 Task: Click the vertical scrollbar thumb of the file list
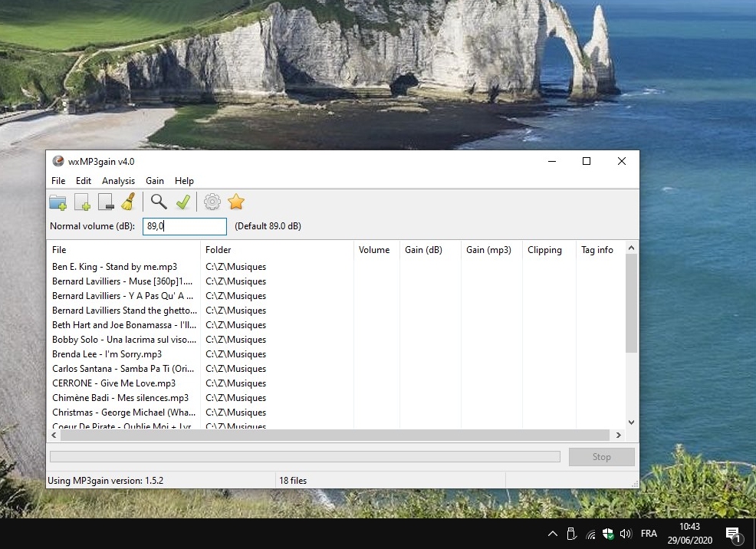click(631, 303)
